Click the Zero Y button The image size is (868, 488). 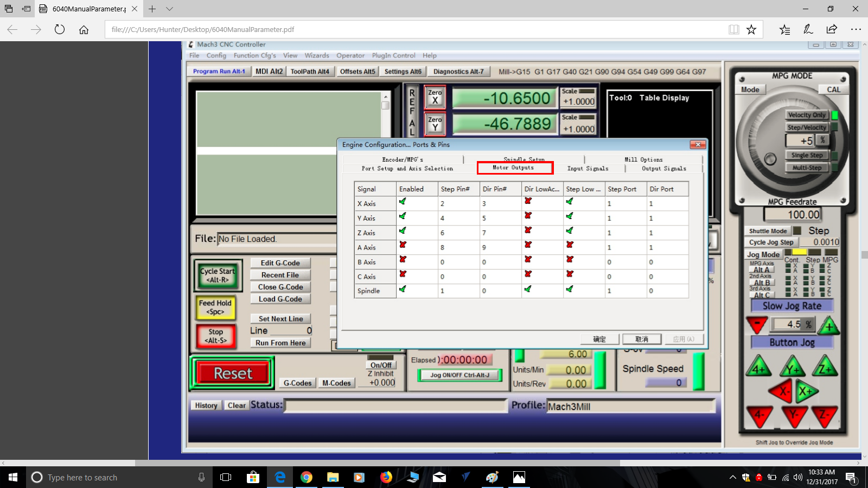435,124
